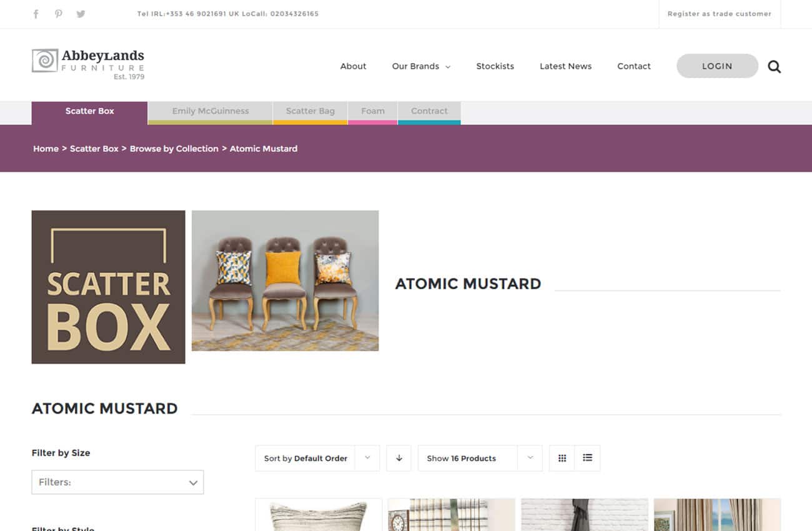812x531 pixels.
Task: Open the Twitter social icon
Action: (81, 14)
